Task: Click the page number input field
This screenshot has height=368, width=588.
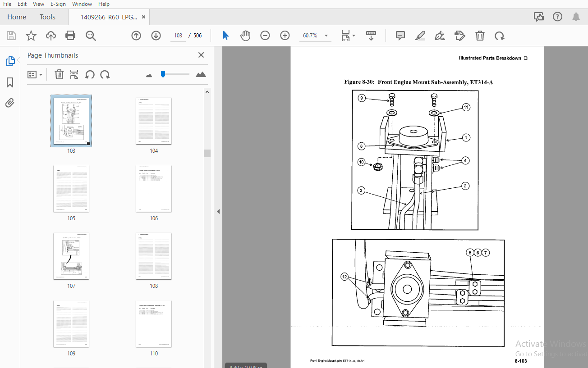Action: click(178, 36)
